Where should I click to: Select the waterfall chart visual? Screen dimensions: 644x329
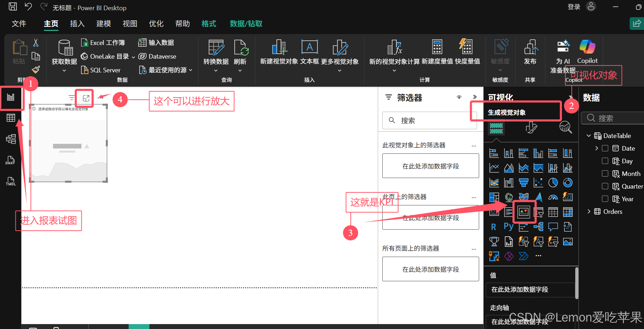tap(509, 183)
